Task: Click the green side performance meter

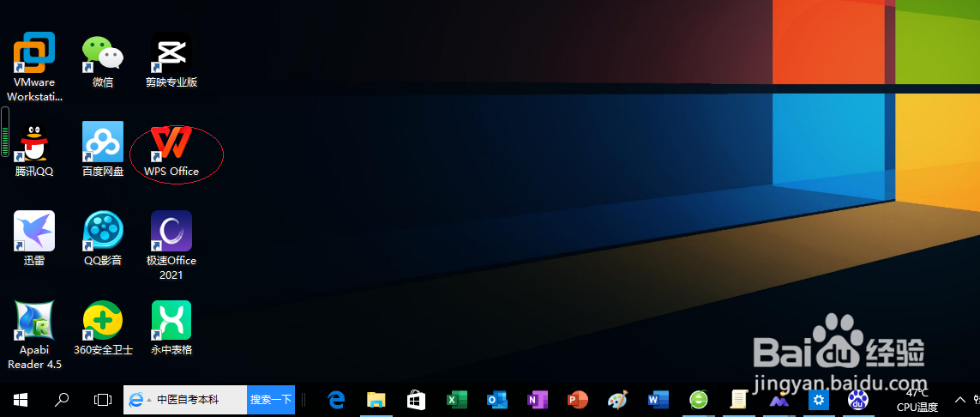Action: [5, 132]
